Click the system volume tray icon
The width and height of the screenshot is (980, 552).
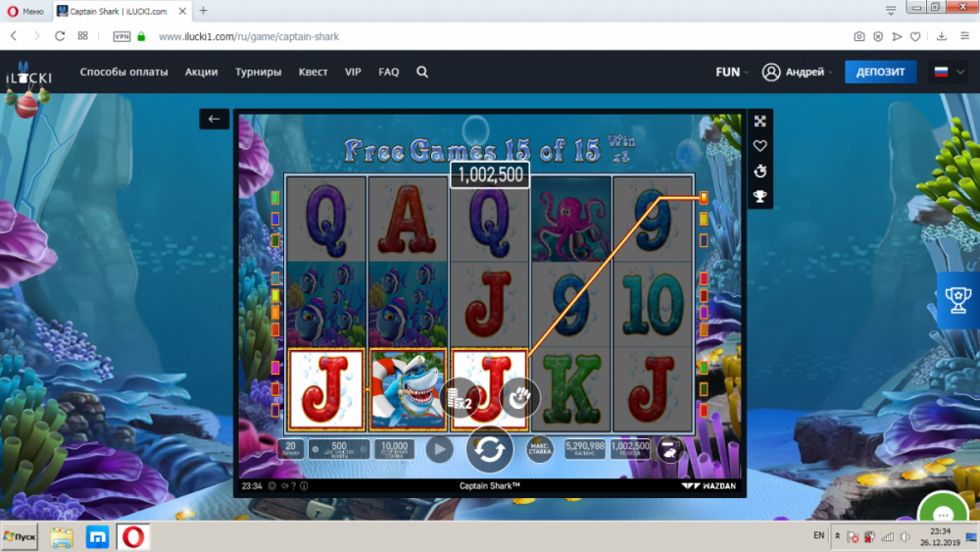tap(905, 536)
